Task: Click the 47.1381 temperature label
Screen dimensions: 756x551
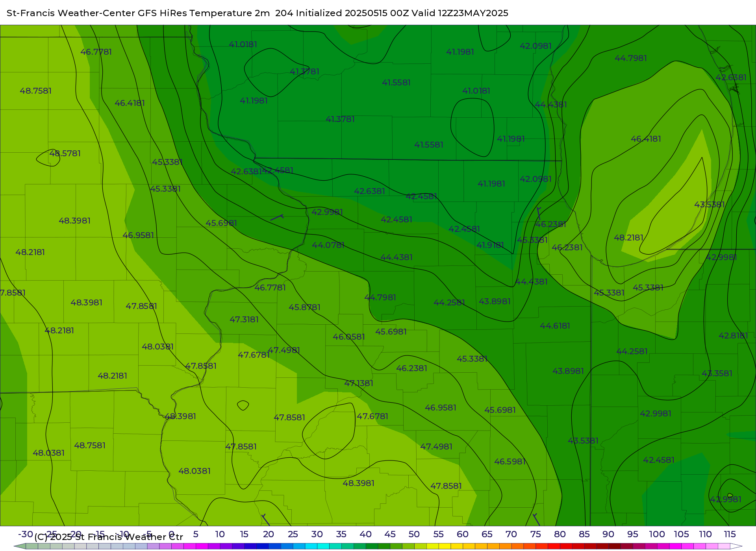Action: coord(359,383)
